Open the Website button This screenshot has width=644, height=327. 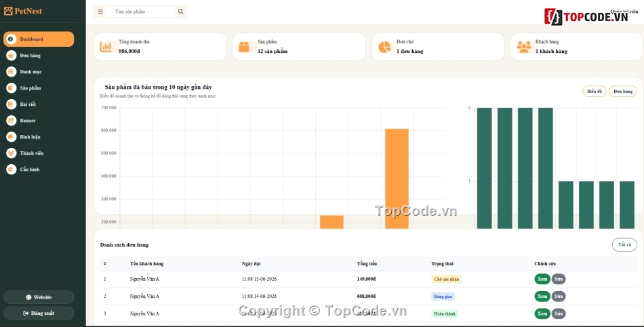click(39, 297)
